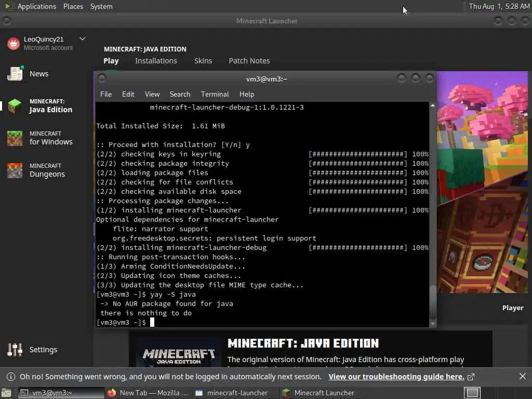Image resolution: width=532 pixels, height=399 pixels.
Task: Click the terminal scrollbar up arrow
Action: coord(433,105)
